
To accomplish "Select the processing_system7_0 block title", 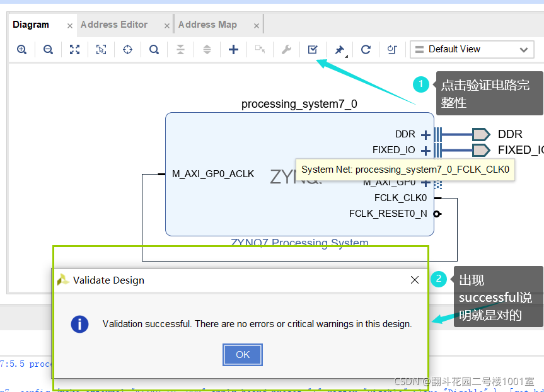I will point(299,104).
